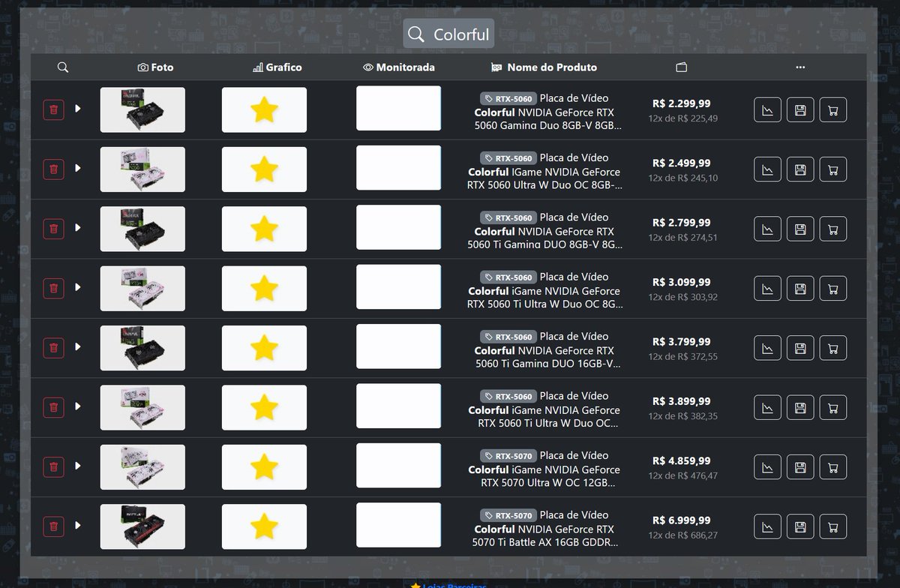
Task: Add R$ 2.299,99 item to cart
Action: click(833, 109)
